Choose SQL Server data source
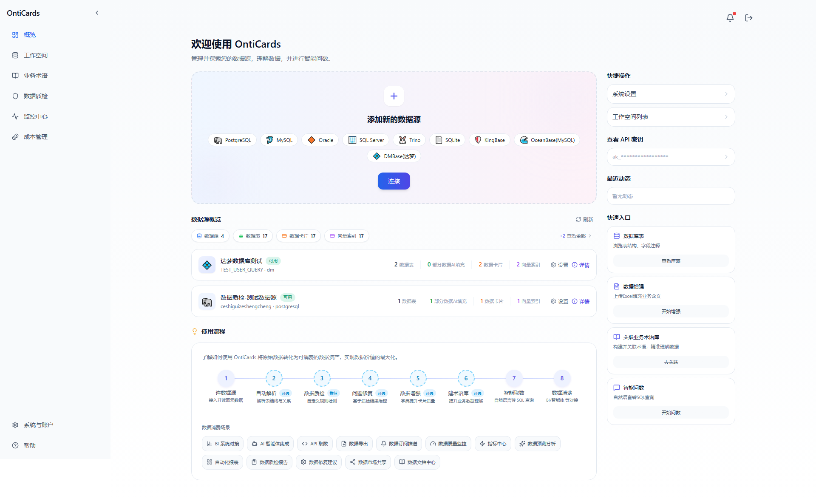Image resolution: width=816 pixels, height=504 pixels. [x=366, y=140]
